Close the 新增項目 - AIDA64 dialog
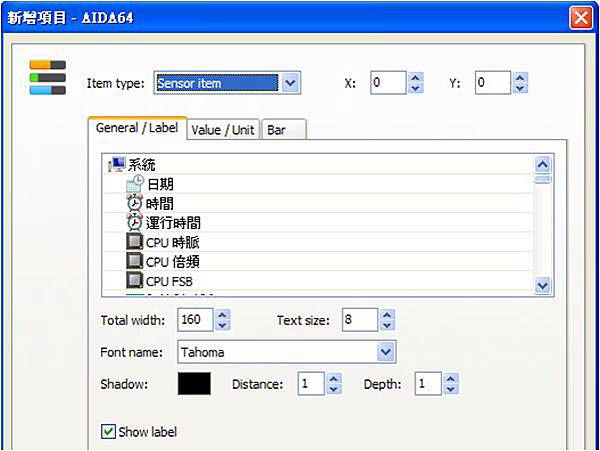 point(581,18)
